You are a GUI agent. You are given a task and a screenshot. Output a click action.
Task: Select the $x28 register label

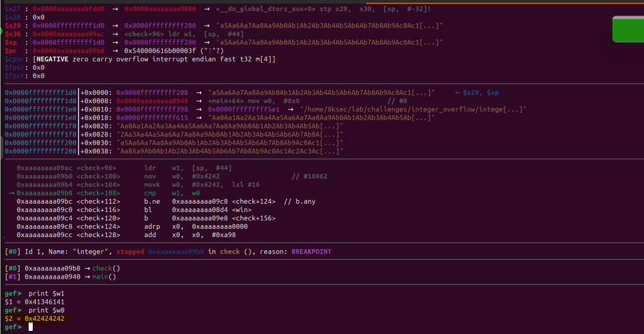point(13,17)
